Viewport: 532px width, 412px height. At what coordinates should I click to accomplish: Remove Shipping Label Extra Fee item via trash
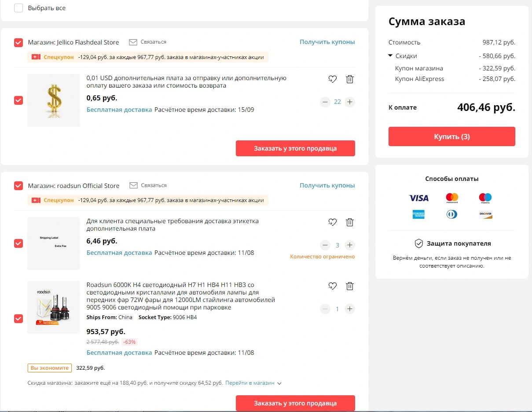350,222
